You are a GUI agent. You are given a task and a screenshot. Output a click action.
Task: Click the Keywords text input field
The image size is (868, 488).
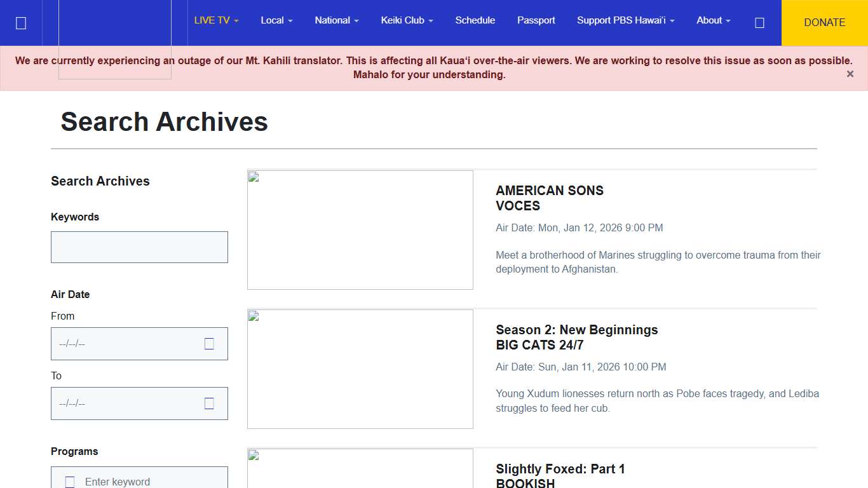pos(139,247)
